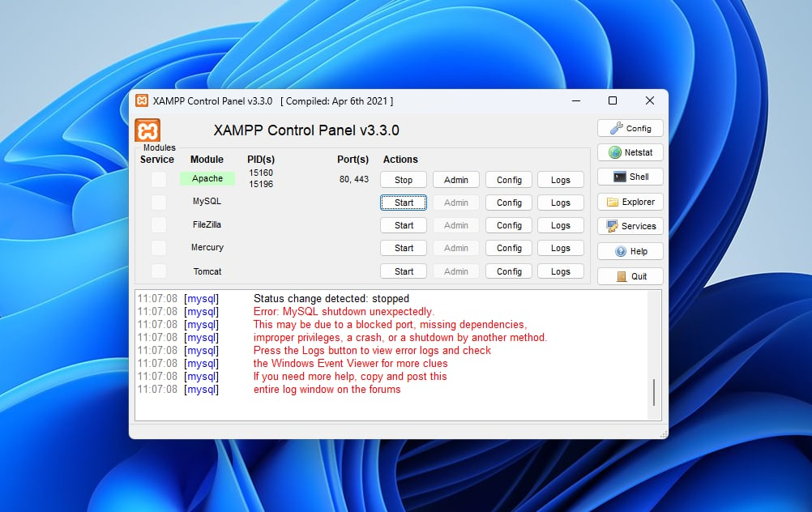
Task: Click 'This may be due to a blocked port' line
Action: pos(390,325)
